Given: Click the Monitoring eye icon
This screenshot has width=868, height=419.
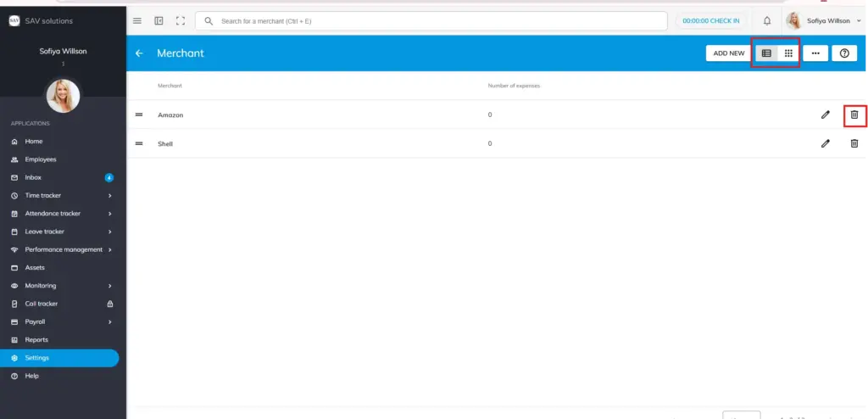Looking at the screenshot, I should [14, 286].
